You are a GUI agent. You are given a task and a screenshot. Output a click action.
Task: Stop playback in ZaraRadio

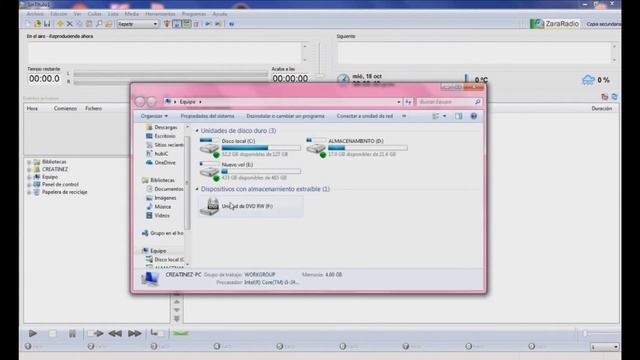click(53, 333)
